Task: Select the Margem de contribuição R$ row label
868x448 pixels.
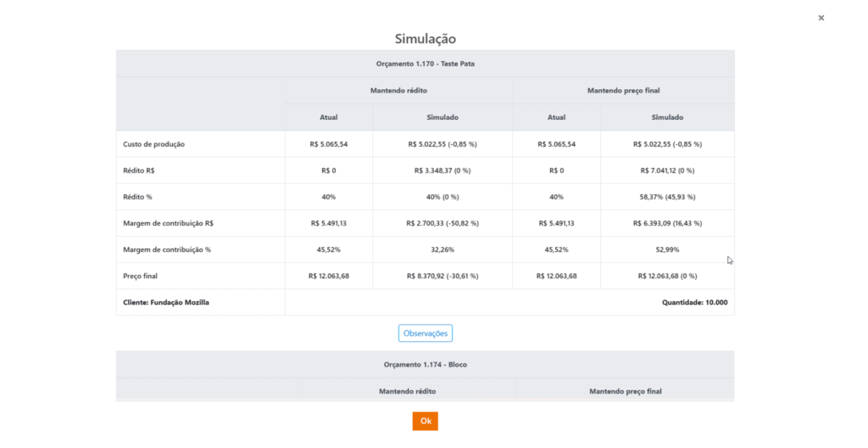Action: tap(168, 223)
